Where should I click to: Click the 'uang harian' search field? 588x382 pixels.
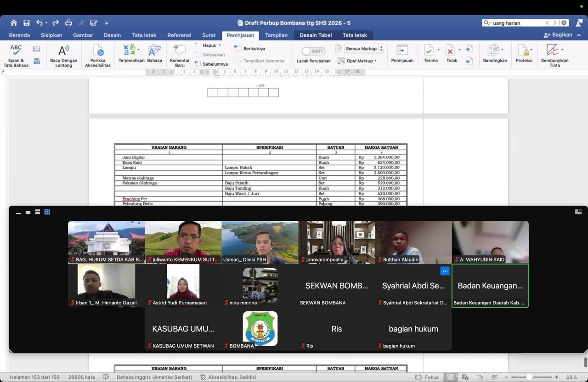(x=517, y=23)
